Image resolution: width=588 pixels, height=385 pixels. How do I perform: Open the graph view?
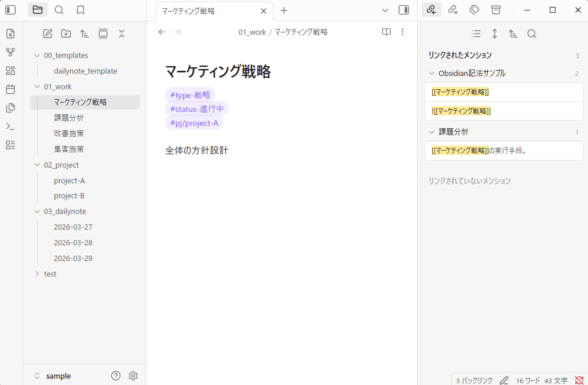[10, 52]
